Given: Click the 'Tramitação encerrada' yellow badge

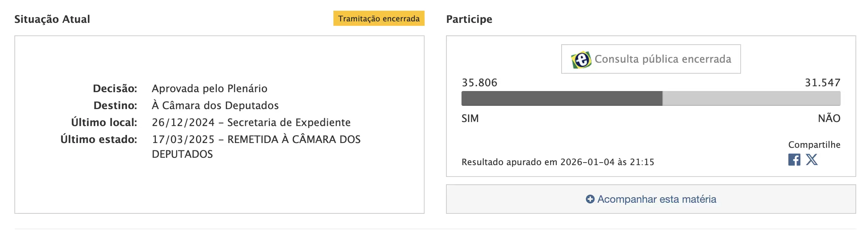Looking at the screenshot, I should (x=379, y=19).
